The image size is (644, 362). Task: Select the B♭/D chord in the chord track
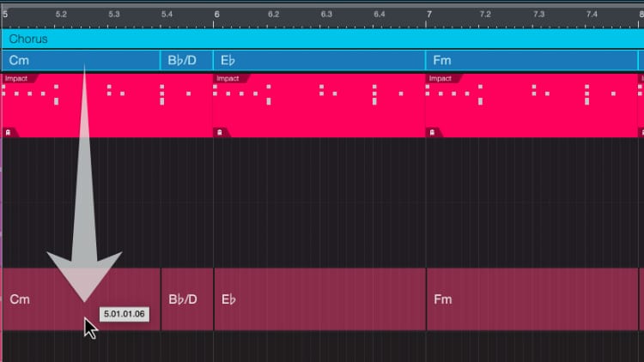(x=186, y=60)
